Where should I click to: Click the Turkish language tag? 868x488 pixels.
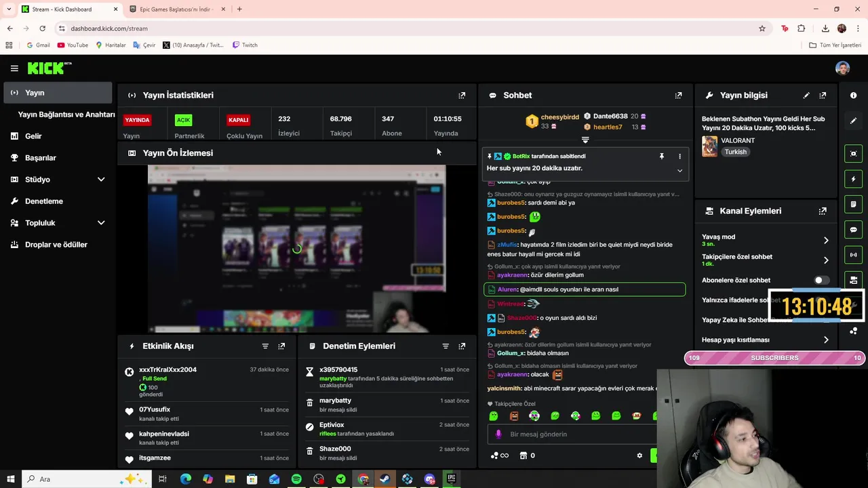[736, 152]
